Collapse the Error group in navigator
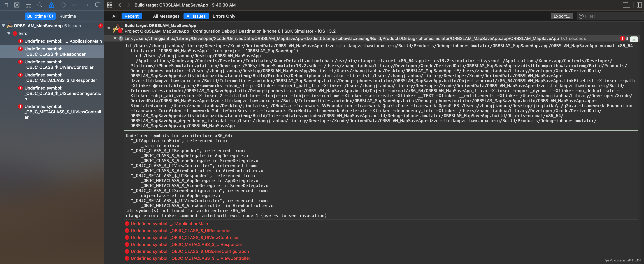This screenshot has width=644, height=264. 9,33
